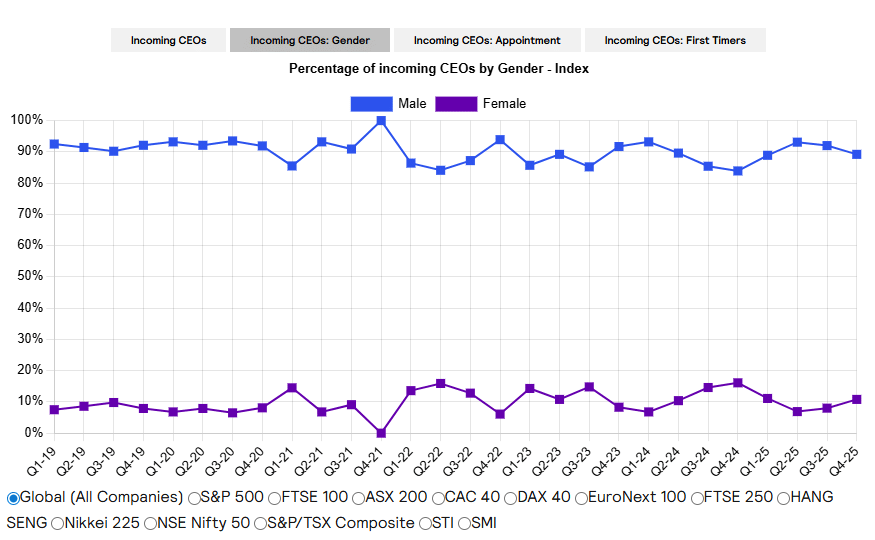Choose the STI index radio button
The width and height of the screenshot is (875, 540).
click(x=424, y=523)
